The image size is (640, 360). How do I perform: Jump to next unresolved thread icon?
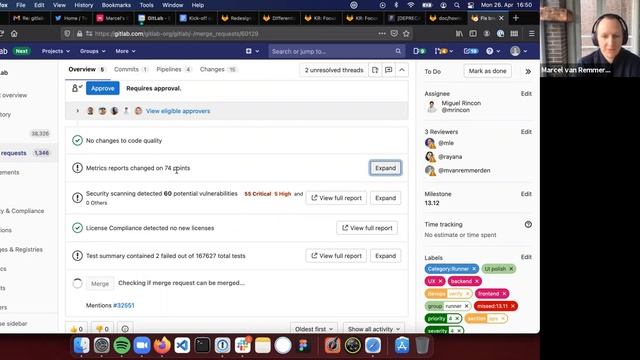pyautogui.click(x=388, y=70)
